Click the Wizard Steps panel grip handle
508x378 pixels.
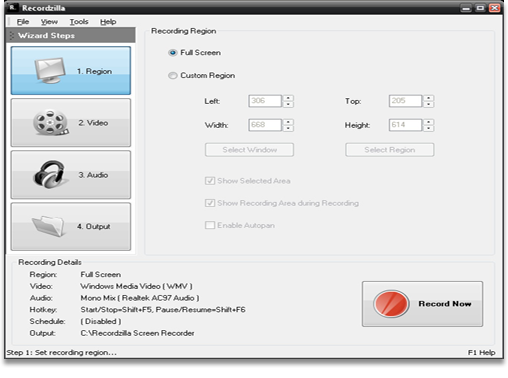(x=11, y=35)
